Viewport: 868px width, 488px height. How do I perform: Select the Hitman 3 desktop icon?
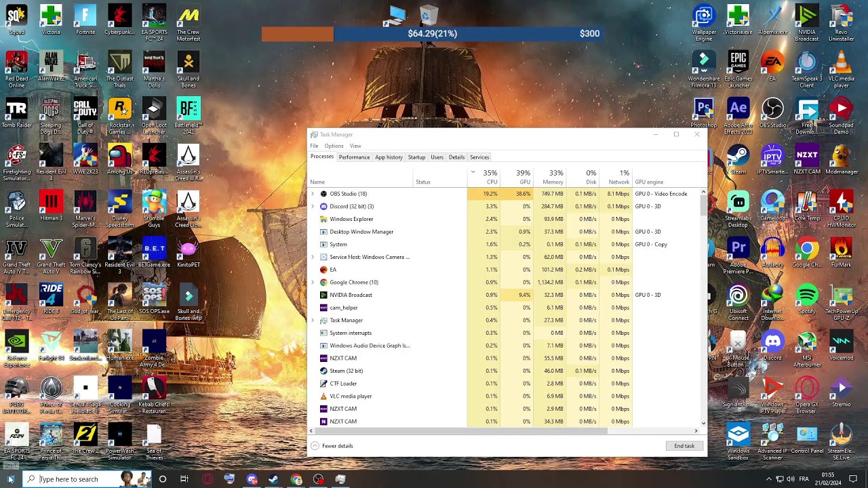pos(51,206)
